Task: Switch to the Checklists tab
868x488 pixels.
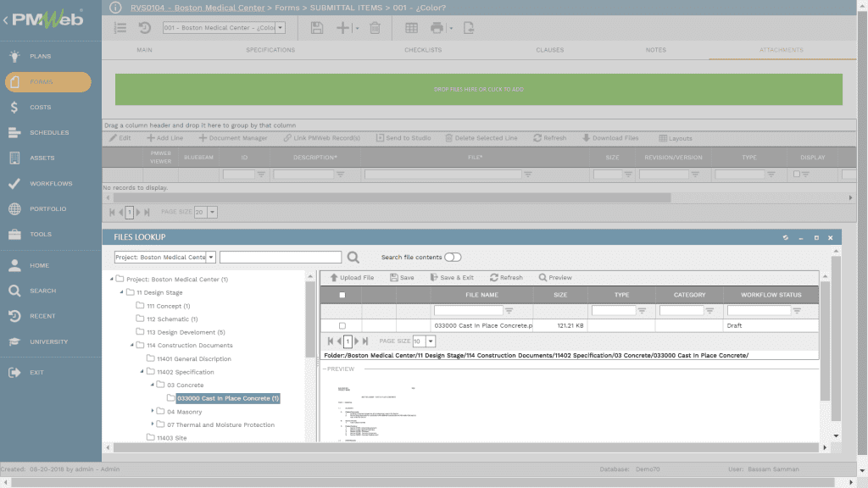Action: (x=423, y=50)
